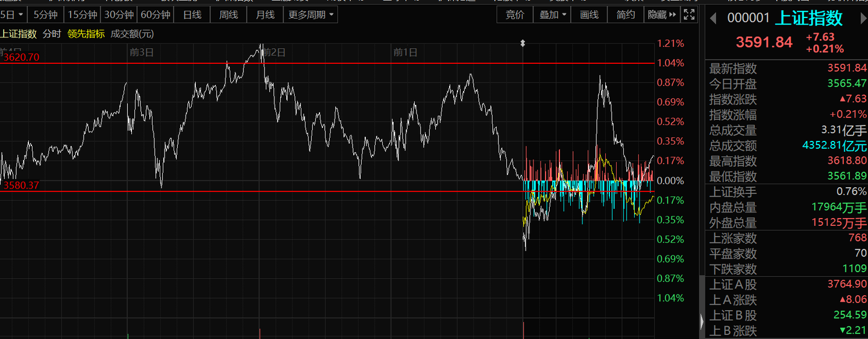Click the 3620.70 price line label

21,58
